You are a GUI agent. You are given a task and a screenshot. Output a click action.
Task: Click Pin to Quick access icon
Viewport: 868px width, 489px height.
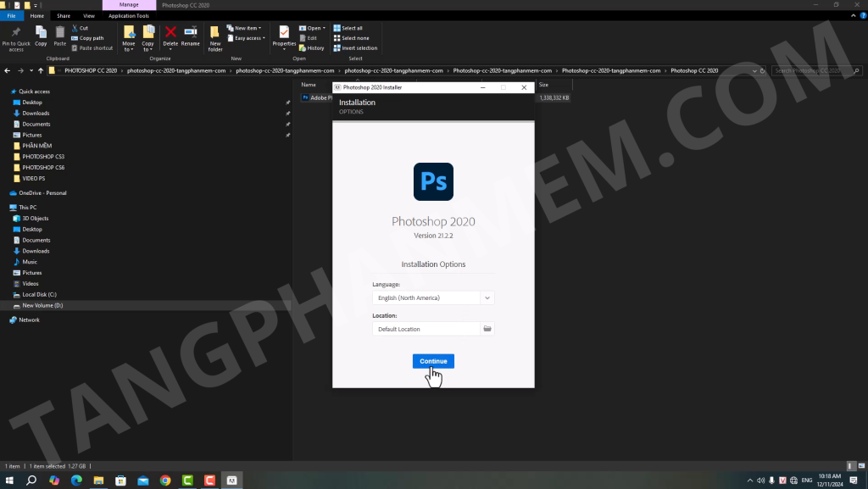tap(16, 36)
